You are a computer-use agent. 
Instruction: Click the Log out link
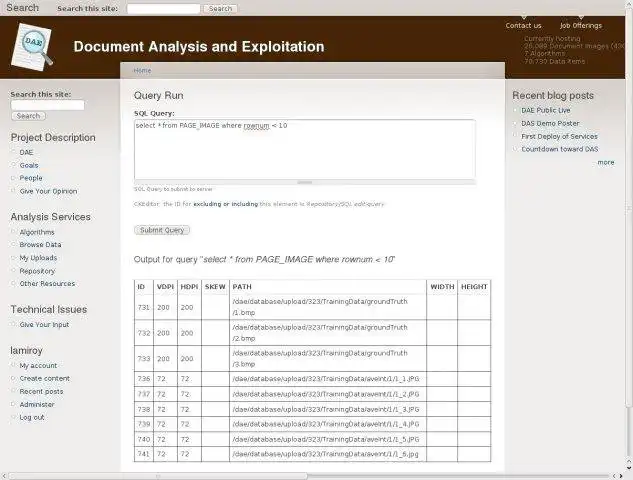(x=32, y=417)
